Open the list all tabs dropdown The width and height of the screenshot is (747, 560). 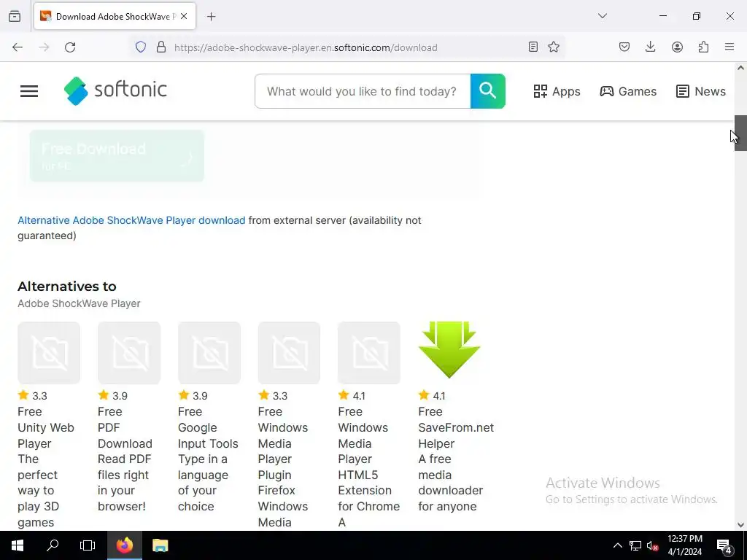[603, 16]
